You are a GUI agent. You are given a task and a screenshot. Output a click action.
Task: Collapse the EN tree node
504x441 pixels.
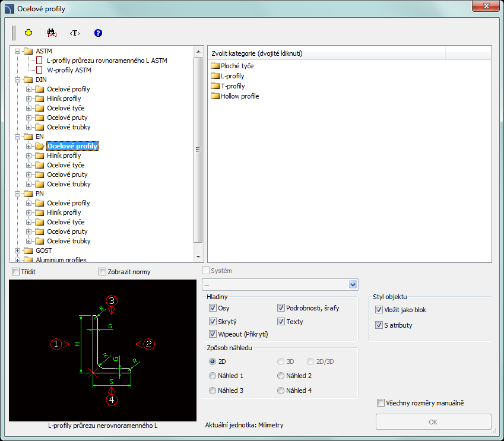point(17,137)
